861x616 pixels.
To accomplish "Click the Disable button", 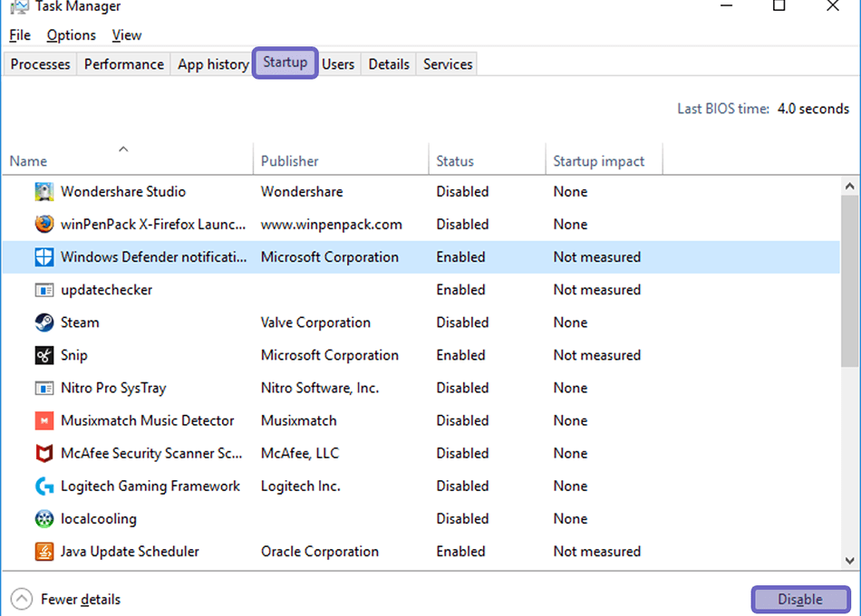I will click(800, 599).
